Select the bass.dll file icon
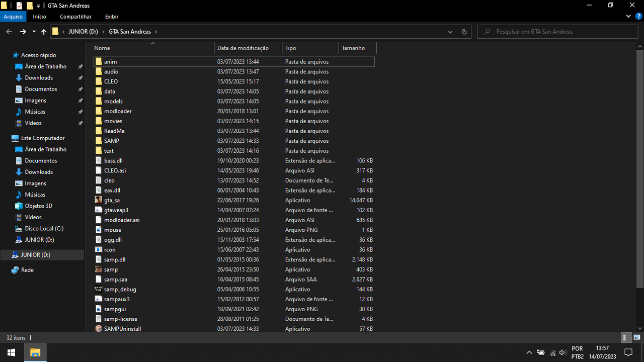 click(99, 161)
